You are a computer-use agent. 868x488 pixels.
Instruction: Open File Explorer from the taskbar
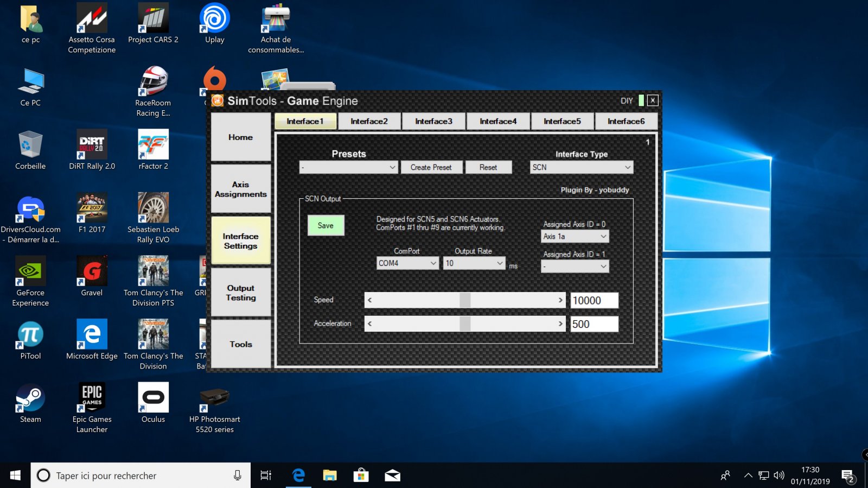point(330,476)
